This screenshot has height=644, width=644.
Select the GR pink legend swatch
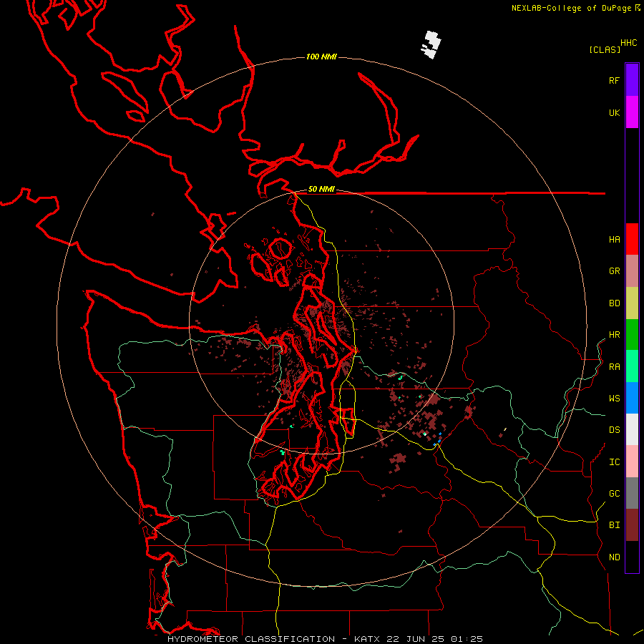coord(632,271)
